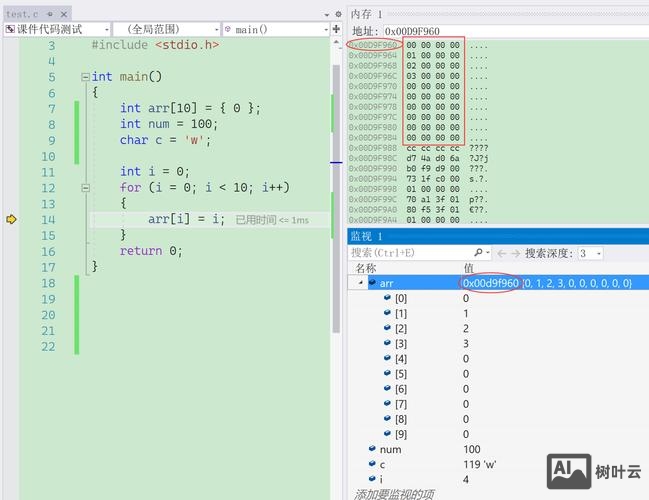Click the memory address input field

pos(510,31)
